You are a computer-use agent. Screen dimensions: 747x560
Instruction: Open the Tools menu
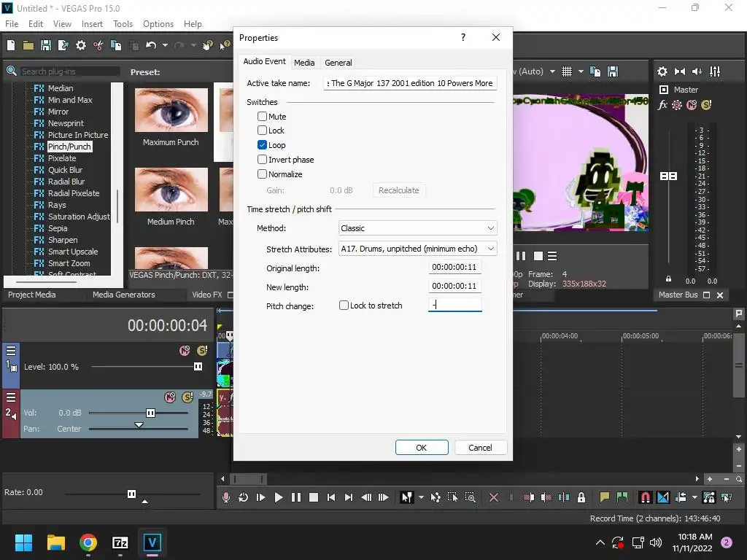click(123, 24)
